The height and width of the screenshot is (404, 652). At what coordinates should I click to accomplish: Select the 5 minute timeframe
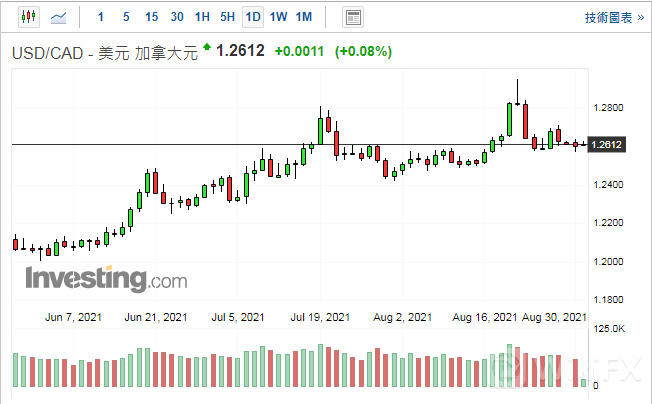125,17
